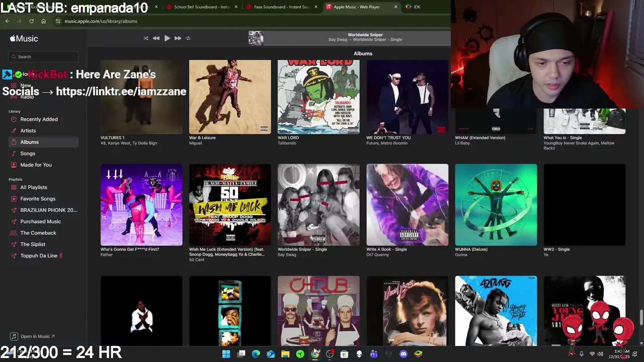
Task: Click the artist name Ot7 Quanny
Action: (x=377, y=255)
